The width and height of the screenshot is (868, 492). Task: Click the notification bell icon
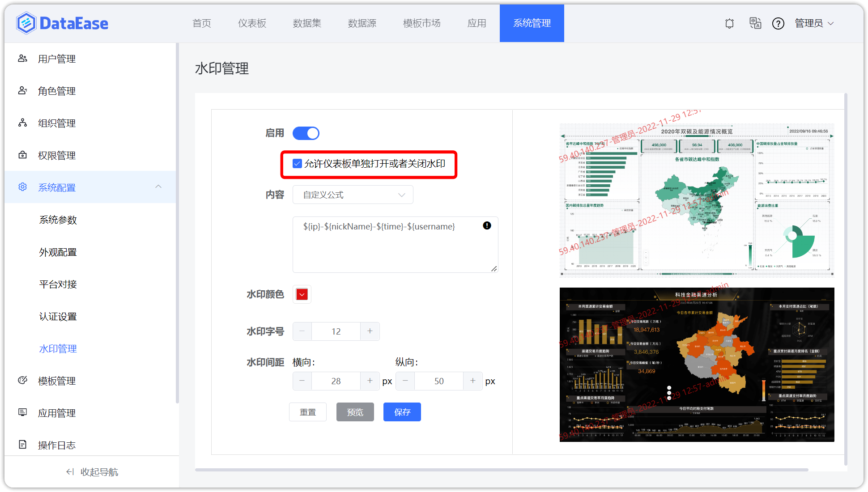pyautogui.click(x=729, y=23)
